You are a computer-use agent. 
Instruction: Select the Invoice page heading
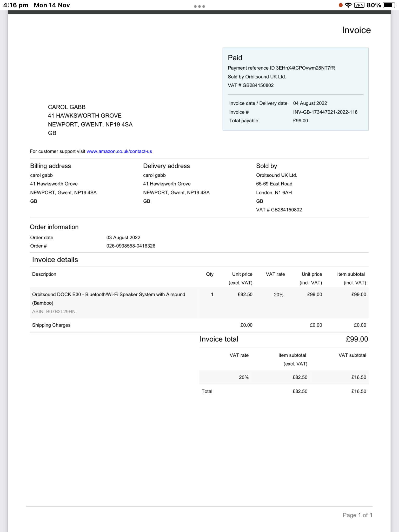click(356, 30)
